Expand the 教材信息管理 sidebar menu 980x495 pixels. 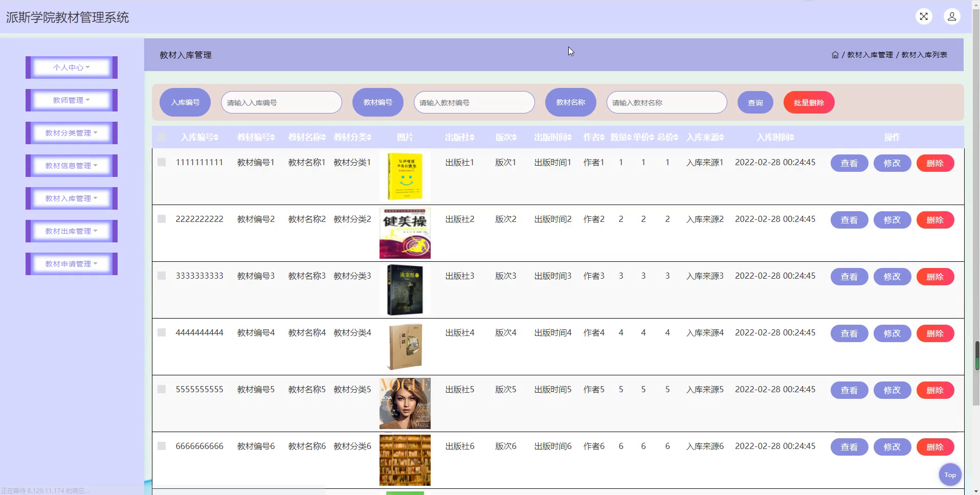coord(72,166)
